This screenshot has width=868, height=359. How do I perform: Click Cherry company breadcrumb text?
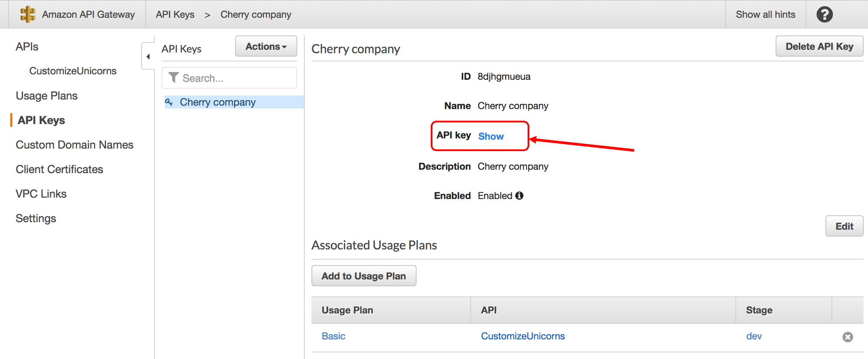pyautogui.click(x=256, y=14)
